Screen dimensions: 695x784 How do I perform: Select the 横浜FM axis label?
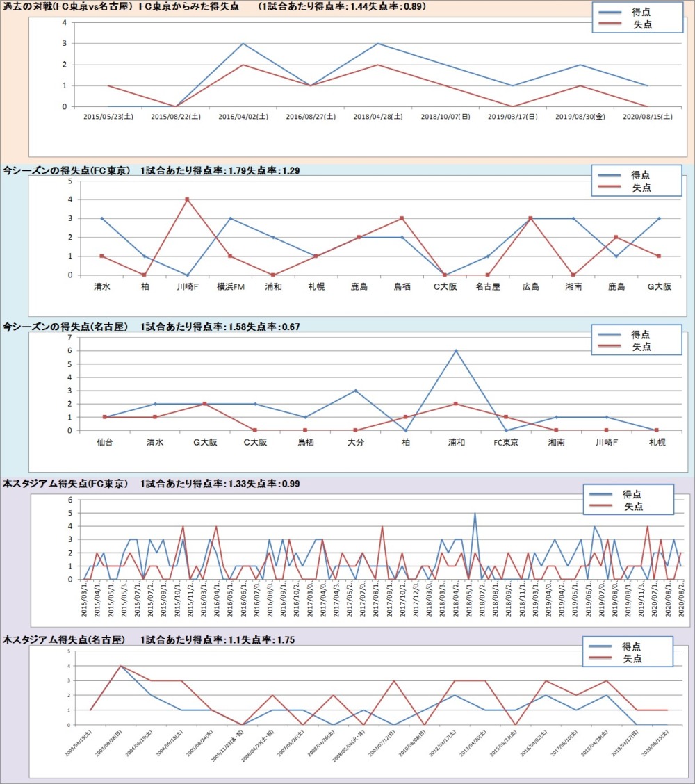[x=230, y=286]
